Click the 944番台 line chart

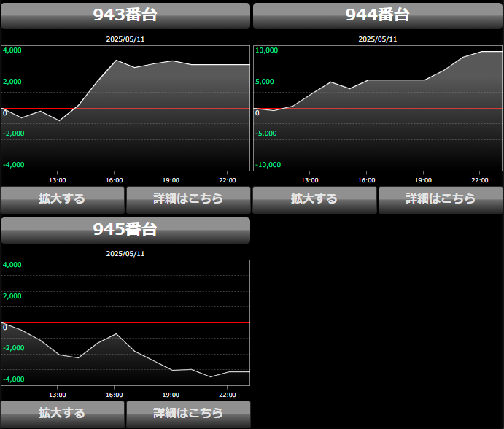click(378, 109)
